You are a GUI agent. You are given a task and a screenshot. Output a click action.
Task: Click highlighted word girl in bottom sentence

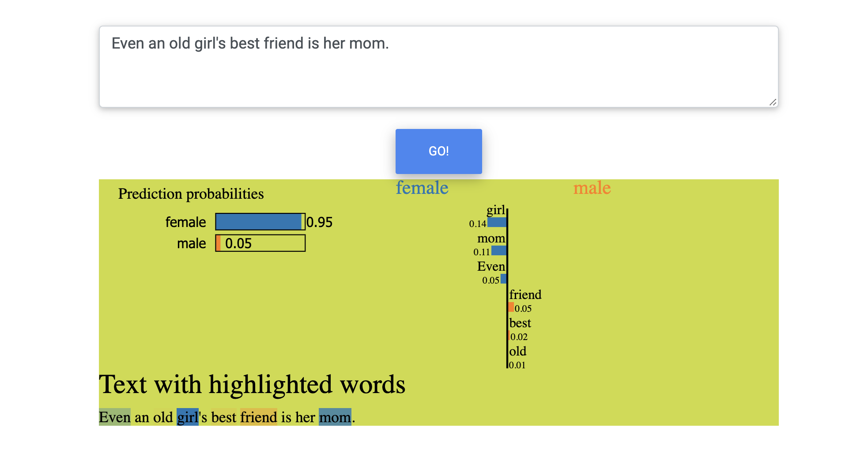pos(187,417)
